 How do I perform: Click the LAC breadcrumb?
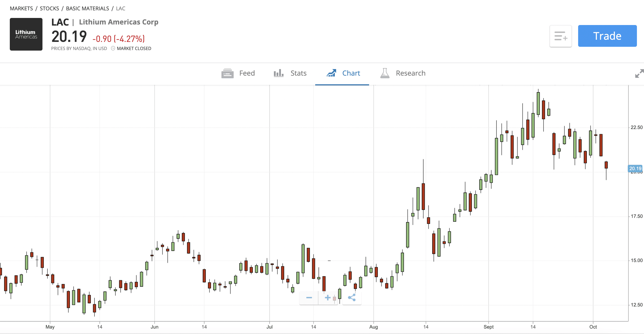[x=121, y=8]
